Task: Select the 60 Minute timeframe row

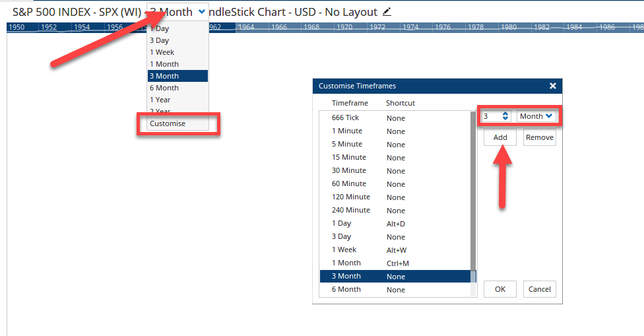Action: point(395,184)
